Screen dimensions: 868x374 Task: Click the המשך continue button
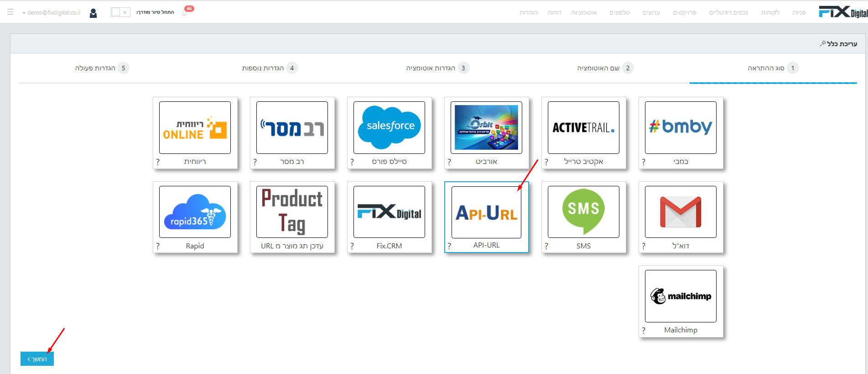[x=37, y=359]
